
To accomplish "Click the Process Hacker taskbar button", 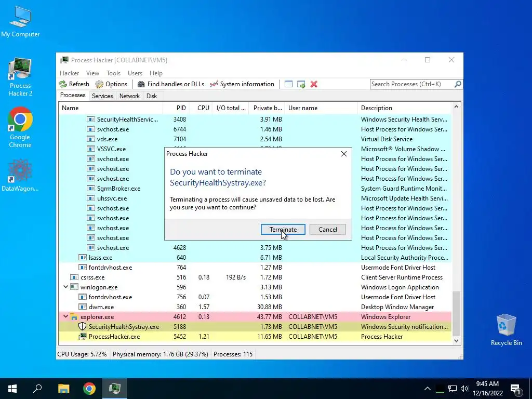I will coord(115,389).
